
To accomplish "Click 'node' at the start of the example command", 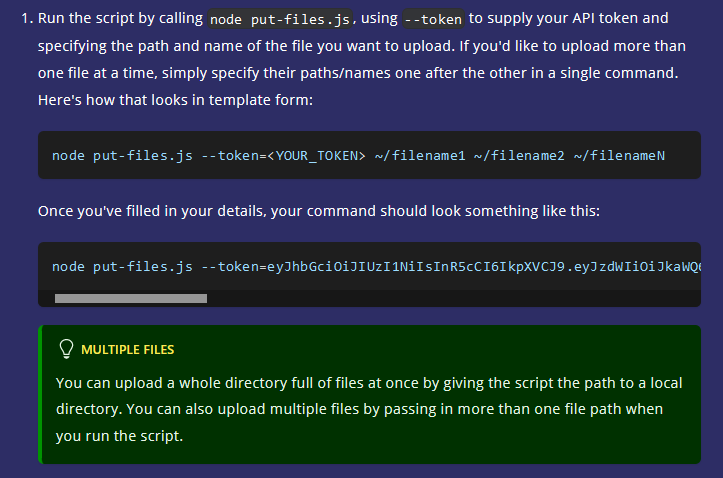I will click(68, 266).
